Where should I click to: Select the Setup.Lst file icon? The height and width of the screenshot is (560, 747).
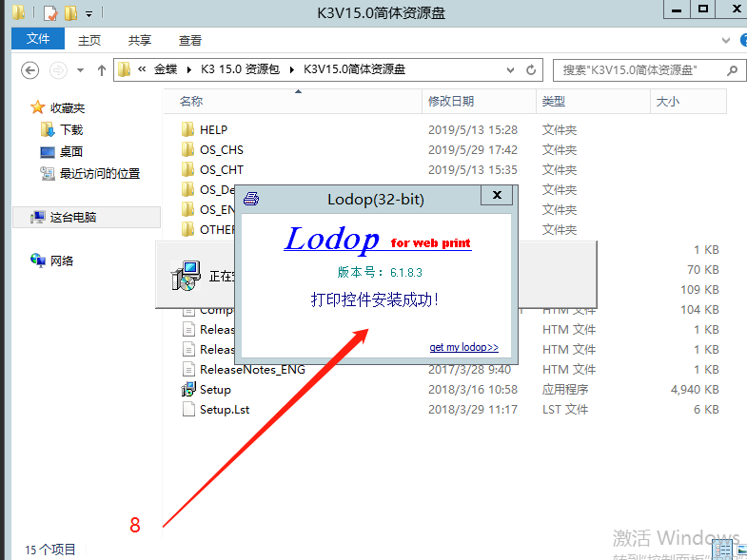click(x=188, y=409)
